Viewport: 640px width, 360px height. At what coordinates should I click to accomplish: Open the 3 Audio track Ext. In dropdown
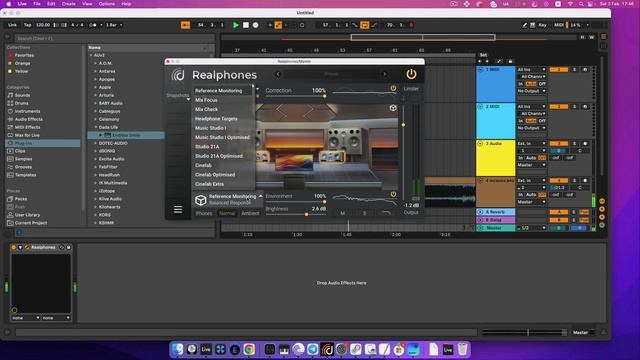[531, 144]
